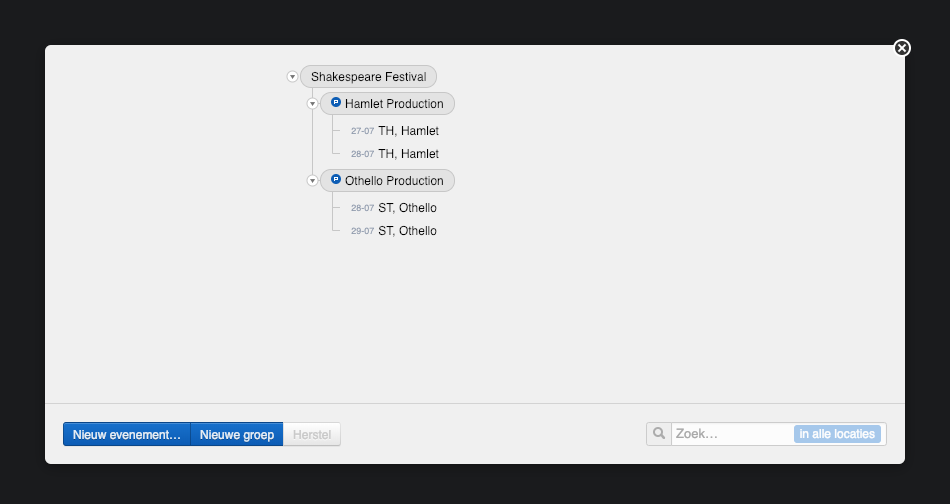Toggle the 'in alle locaties' search filter
Screen dimensions: 950x504
837,434
